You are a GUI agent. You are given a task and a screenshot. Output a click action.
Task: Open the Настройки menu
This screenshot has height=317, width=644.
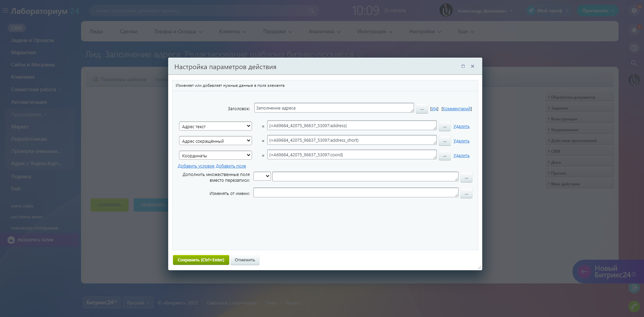(x=425, y=32)
